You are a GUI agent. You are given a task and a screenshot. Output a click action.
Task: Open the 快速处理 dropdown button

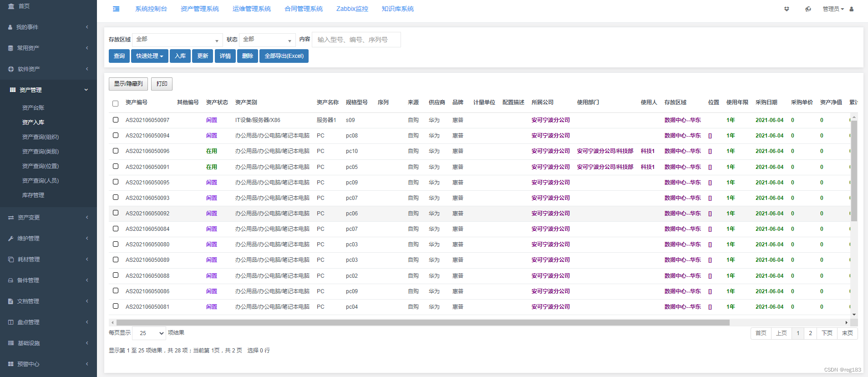150,56
